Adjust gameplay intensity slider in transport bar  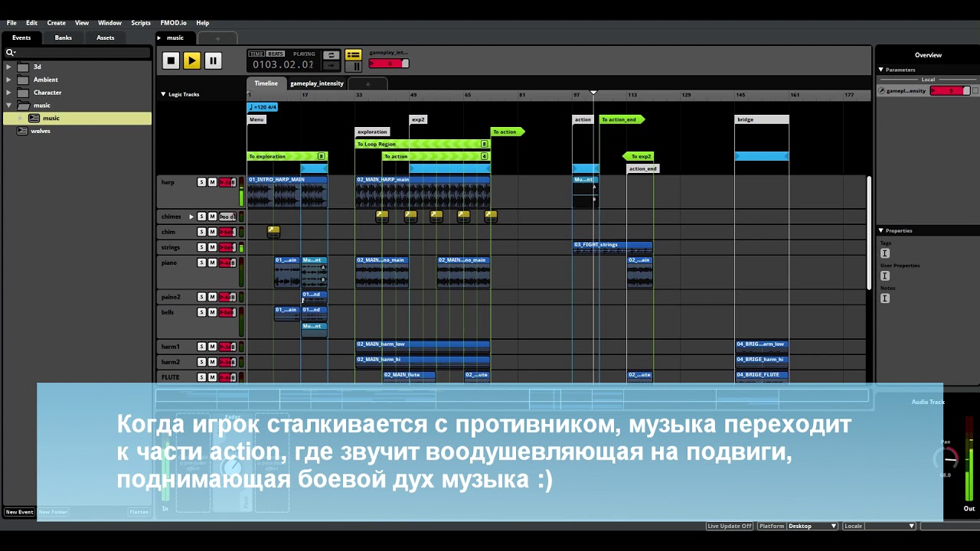[x=389, y=64]
